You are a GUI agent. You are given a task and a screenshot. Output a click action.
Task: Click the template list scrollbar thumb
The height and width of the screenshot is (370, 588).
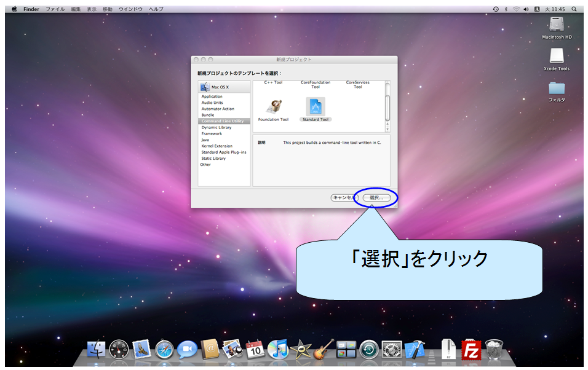click(387, 108)
